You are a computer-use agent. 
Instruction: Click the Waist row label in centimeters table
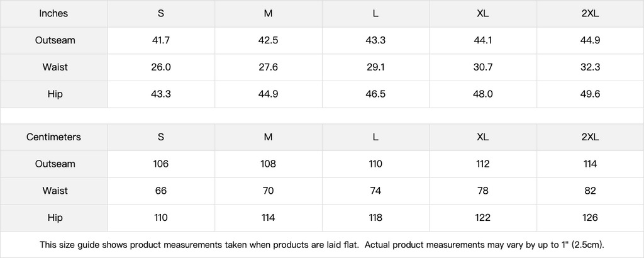coord(55,191)
